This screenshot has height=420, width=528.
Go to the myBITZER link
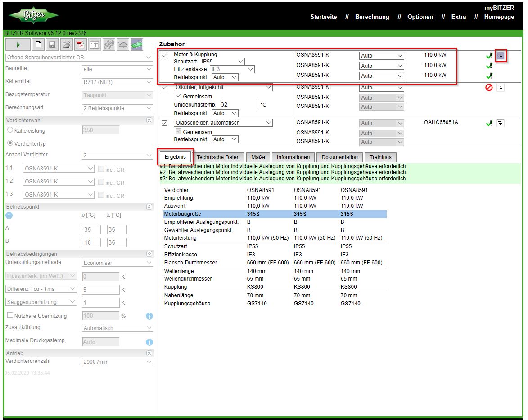click(499, 8)
